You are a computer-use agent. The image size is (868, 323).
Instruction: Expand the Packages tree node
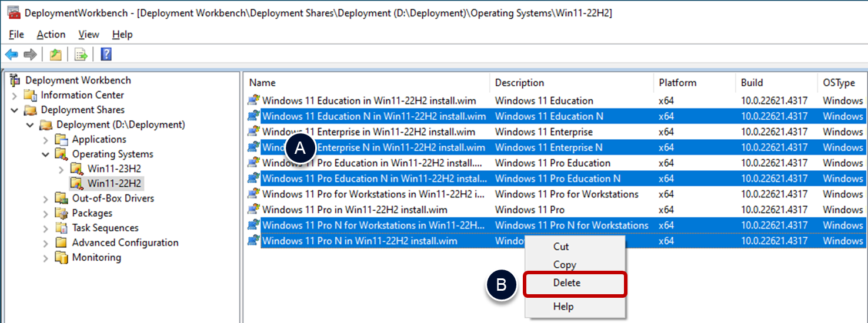pos(46,213)
